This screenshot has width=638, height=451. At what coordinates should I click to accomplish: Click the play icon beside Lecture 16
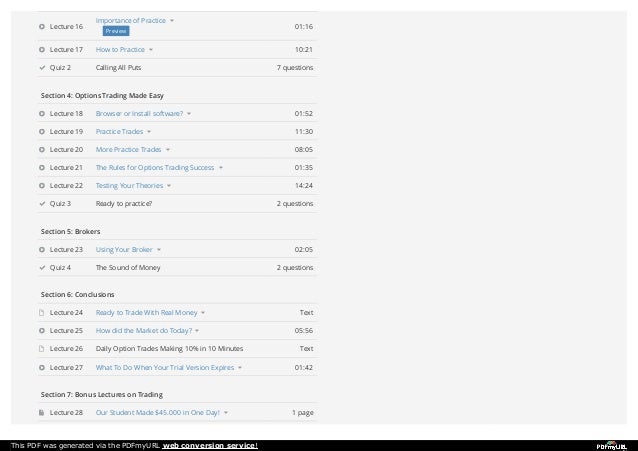(42, 26)
